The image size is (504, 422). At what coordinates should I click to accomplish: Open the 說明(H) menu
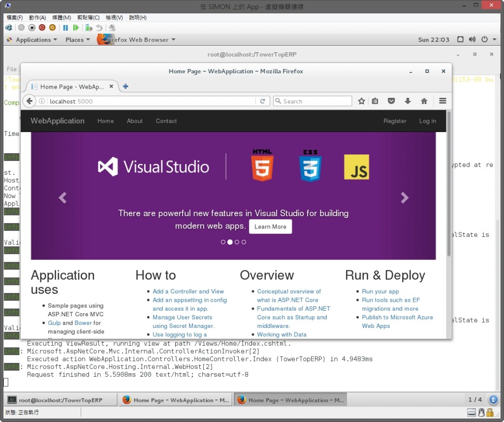[x=138, y=17]
